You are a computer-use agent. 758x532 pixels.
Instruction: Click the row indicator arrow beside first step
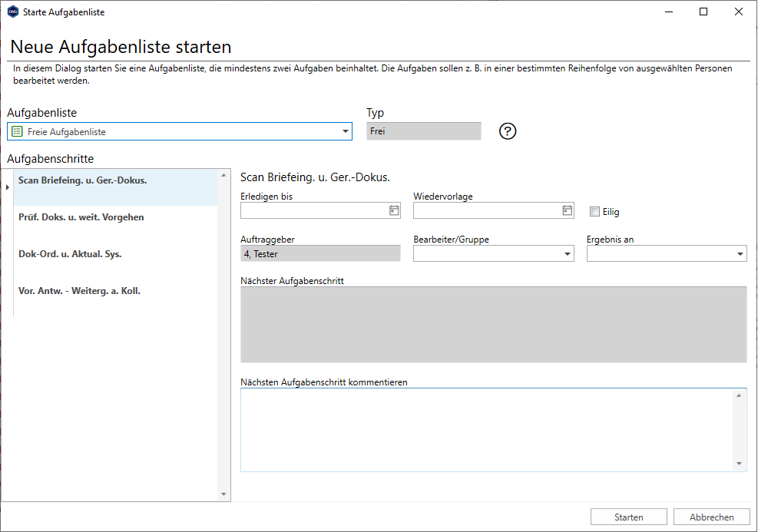(7, 187)
